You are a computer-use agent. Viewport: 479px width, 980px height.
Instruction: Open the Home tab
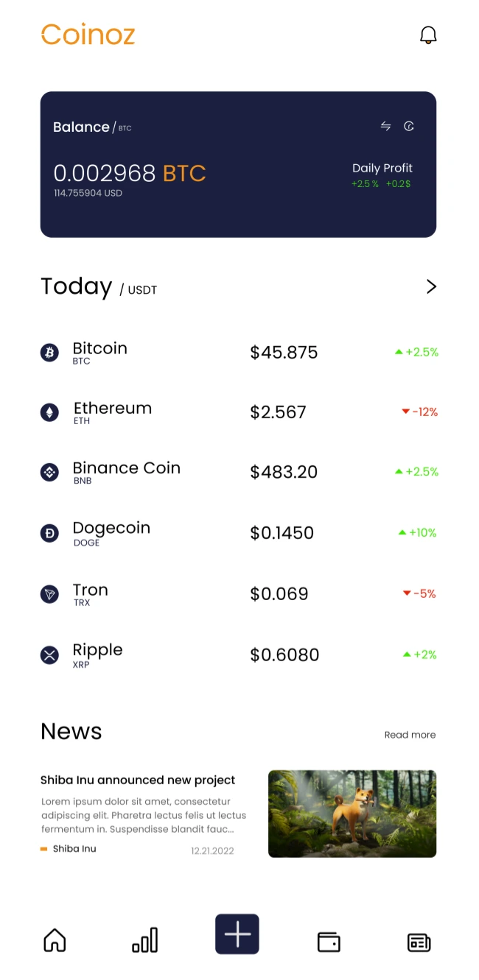pos(55,940)
